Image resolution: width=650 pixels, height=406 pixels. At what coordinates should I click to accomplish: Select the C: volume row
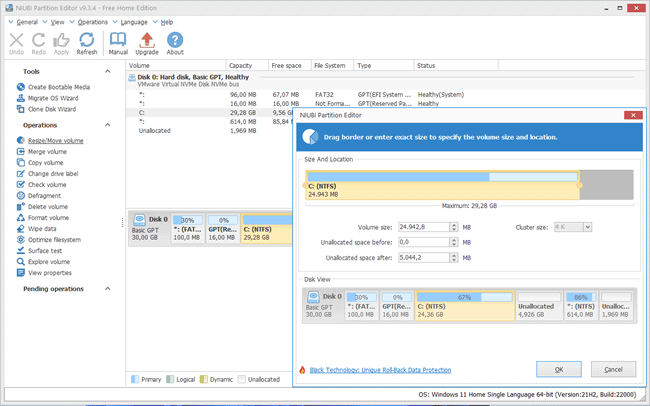209,113
